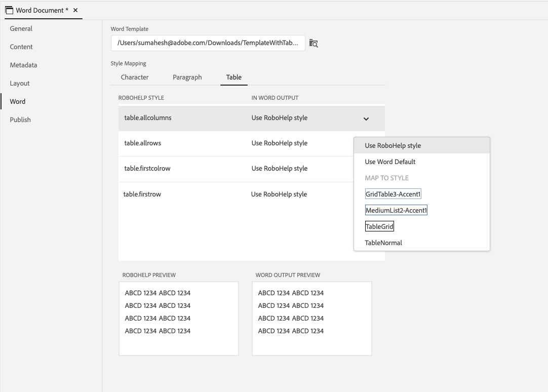
Task: Switch to the Paragraph style mapping tab
Action: coord(187,77)
